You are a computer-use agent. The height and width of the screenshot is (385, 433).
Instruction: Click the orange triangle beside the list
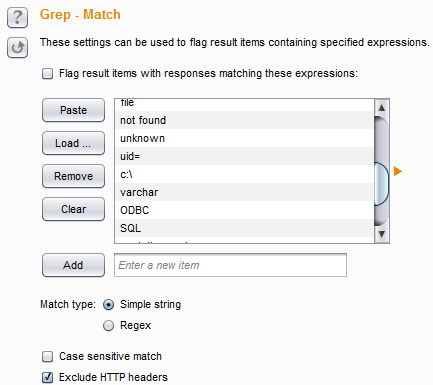(398, 171)
